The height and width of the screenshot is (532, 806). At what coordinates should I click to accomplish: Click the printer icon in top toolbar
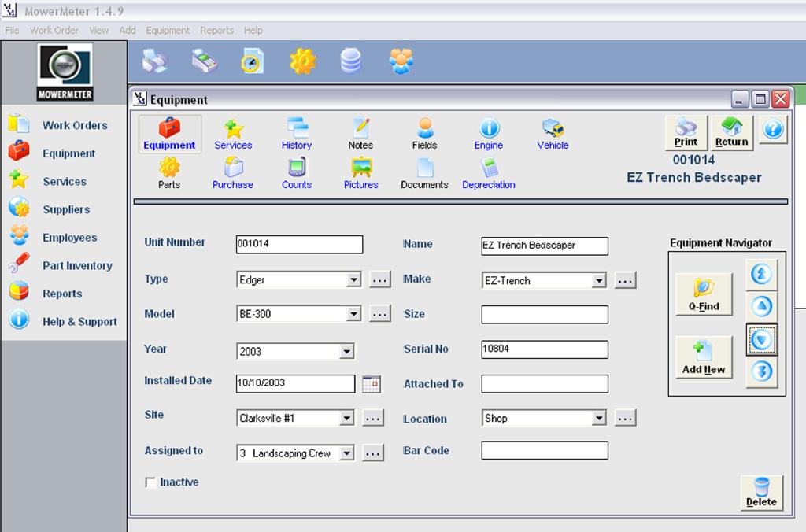click(x=154, y=61)
